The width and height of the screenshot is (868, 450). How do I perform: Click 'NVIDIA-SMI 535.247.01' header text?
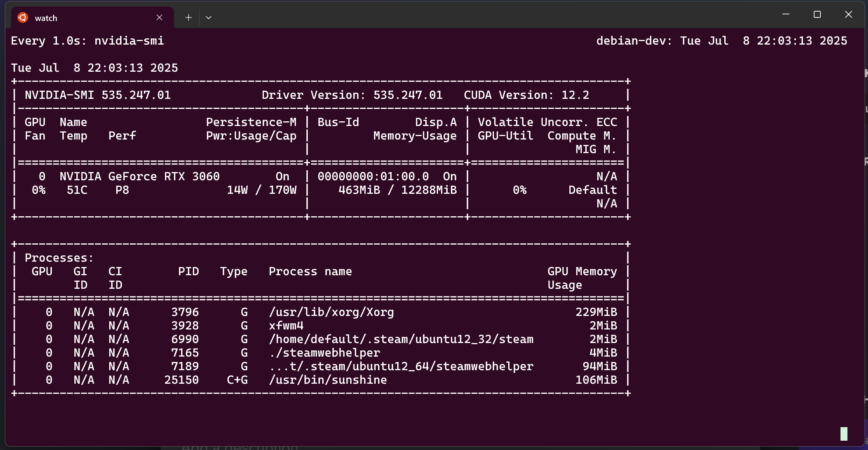pyautogui.click(x=98, y=95)
